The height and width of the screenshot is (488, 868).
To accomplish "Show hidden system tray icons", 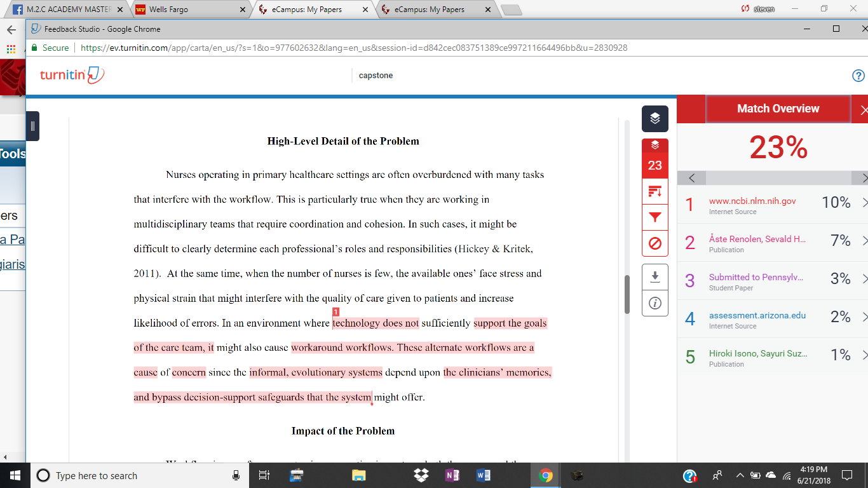I will (740, 475).
